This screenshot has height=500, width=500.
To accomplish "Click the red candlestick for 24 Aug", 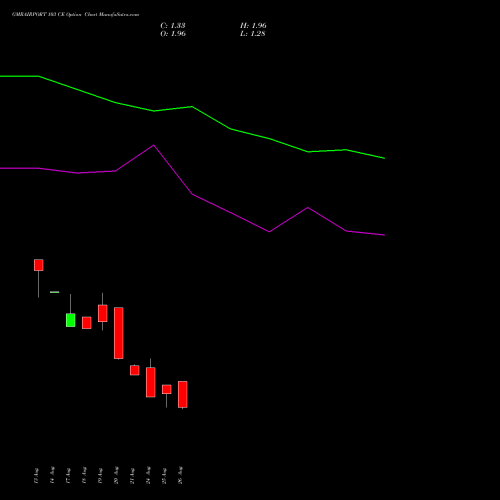I will click(x=151, y=382).
